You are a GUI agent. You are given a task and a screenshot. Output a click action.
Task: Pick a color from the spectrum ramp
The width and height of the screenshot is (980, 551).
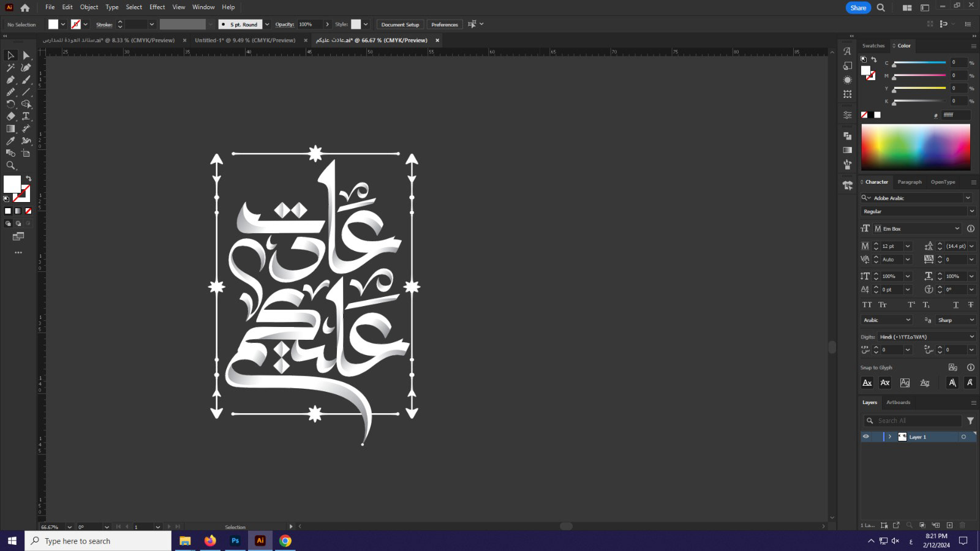916,147
